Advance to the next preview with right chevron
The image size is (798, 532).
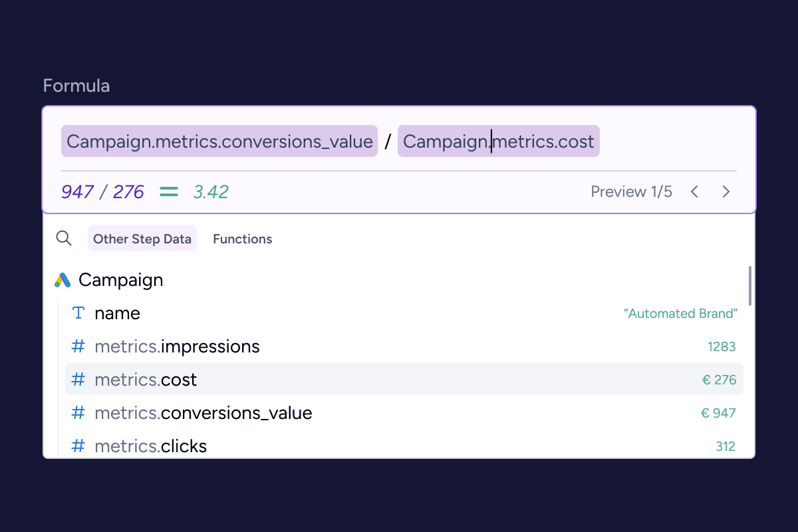pyautogui.click(x=726, y=192)
